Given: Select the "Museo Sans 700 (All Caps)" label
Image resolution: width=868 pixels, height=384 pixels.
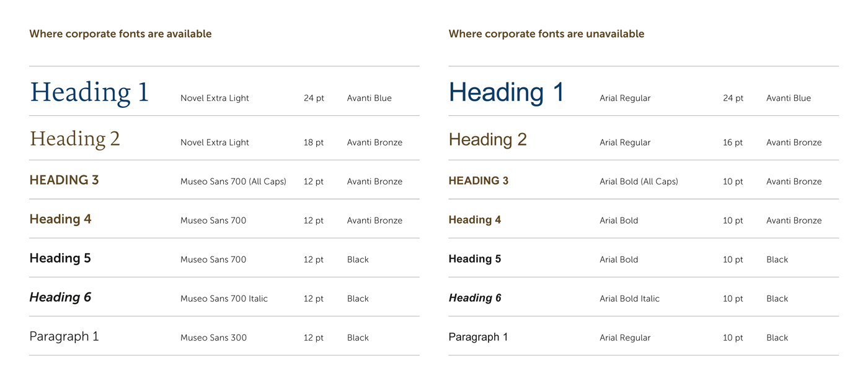Looking at the screenshot, I should point(233,181).
